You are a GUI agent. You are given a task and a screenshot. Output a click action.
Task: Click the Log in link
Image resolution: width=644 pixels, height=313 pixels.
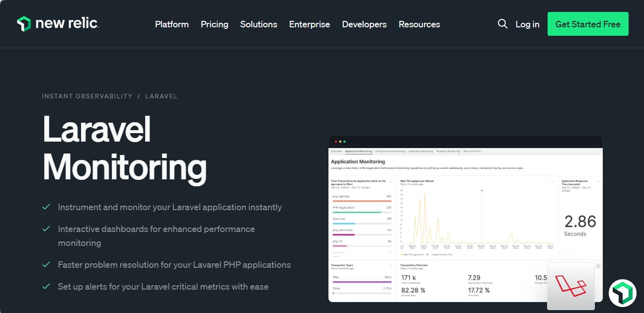(527, 24)
